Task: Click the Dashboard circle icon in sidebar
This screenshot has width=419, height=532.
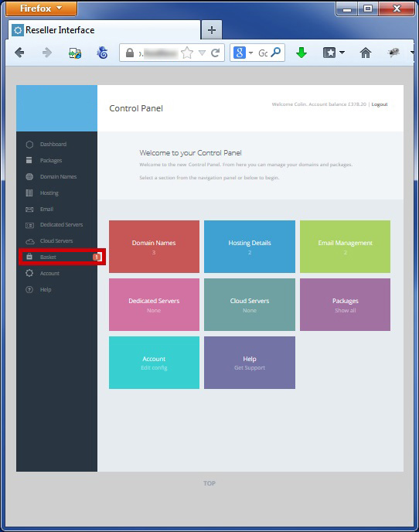Action: coord(29,145)
